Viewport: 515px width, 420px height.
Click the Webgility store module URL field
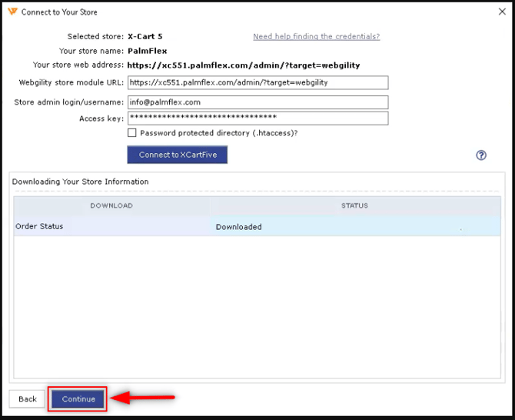coord(257,83)
